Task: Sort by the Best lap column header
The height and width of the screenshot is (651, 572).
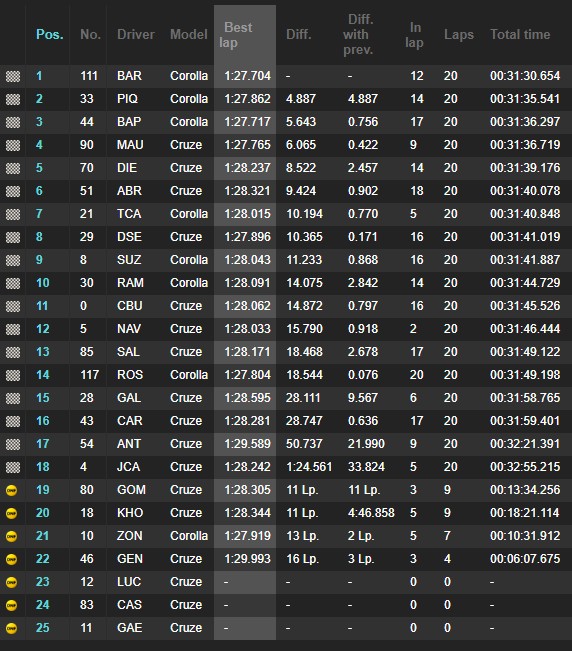Action: tap(237, 35)
